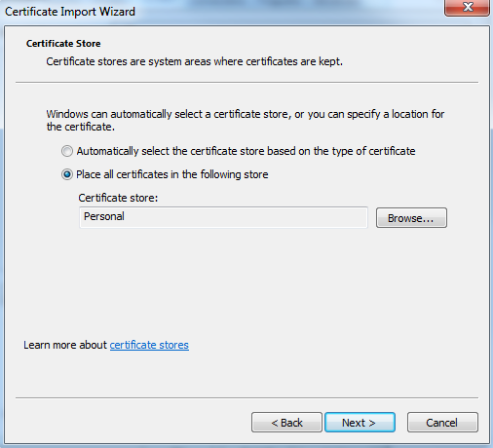Follow the 'certificate stores' help link

click(x=149, y=345)
